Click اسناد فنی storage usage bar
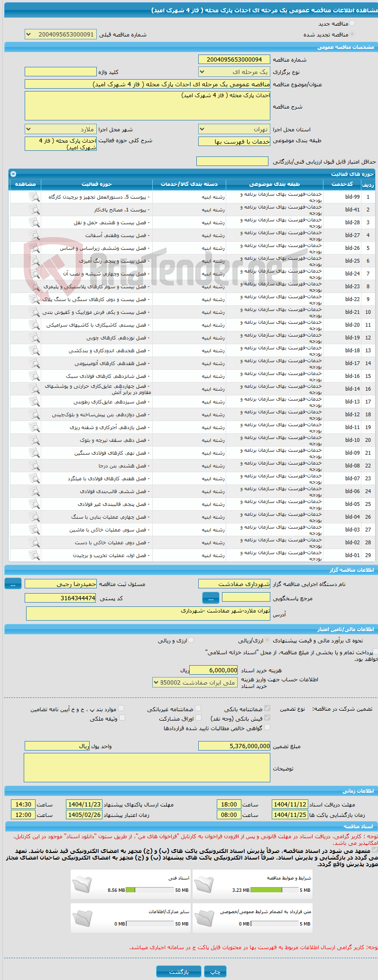Screen dimensions: 378x980 (150, 890)
